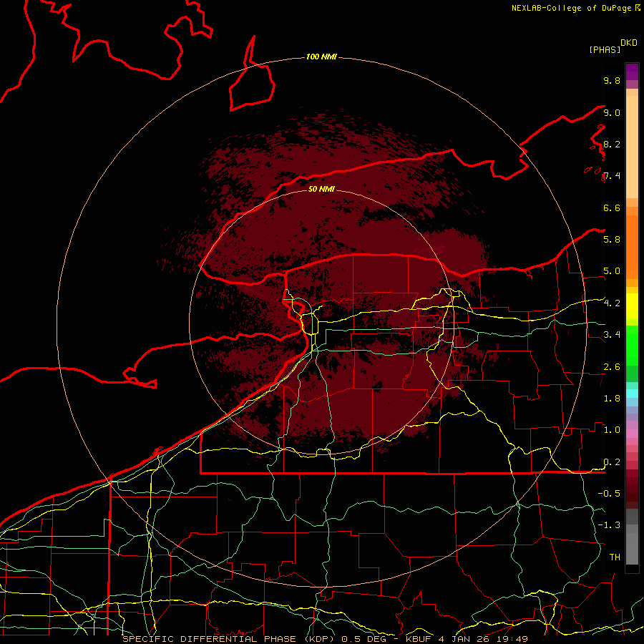Click the purple segment atop the color bar
The width and height of the screenshot is (644, 644).
pyautogui.click(x=632, y=72)
